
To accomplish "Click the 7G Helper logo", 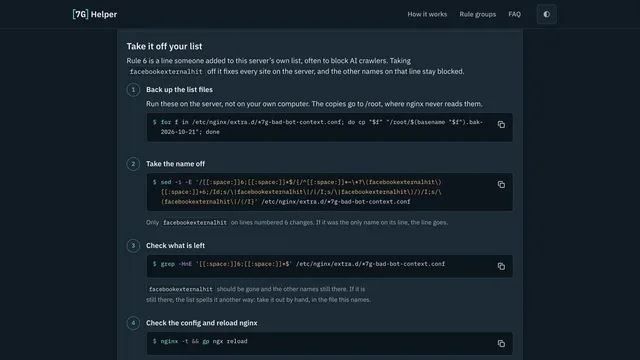I will (95, 14).
